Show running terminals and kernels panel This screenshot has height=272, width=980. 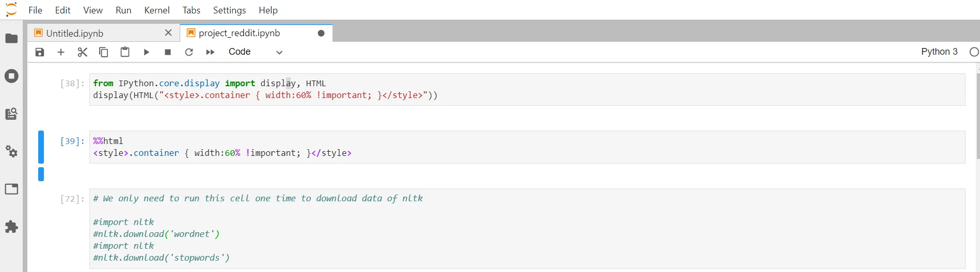click(11, 76)
